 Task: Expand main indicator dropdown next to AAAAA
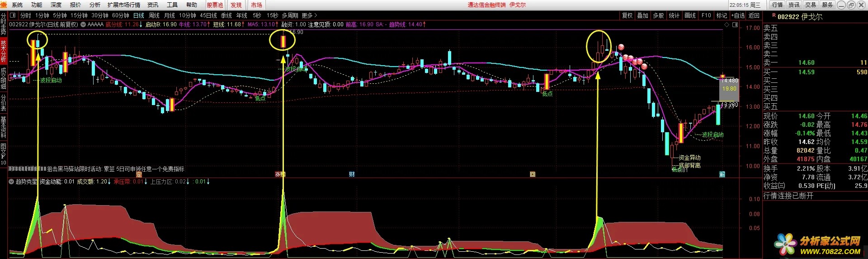[83, 24]
